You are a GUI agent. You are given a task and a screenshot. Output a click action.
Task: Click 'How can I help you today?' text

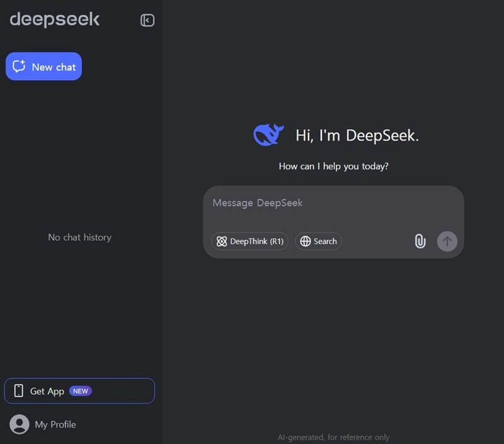click(334, 166)
